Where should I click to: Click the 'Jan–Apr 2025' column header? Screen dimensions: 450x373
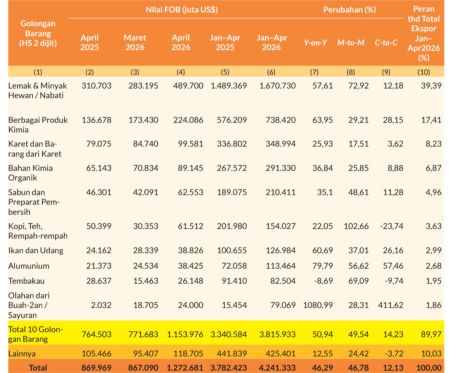pos(225,42)
